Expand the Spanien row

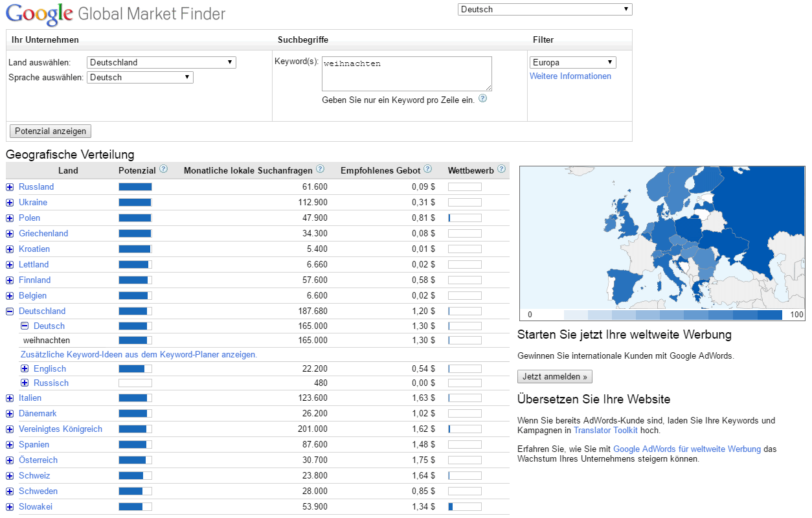coord(10,445)
